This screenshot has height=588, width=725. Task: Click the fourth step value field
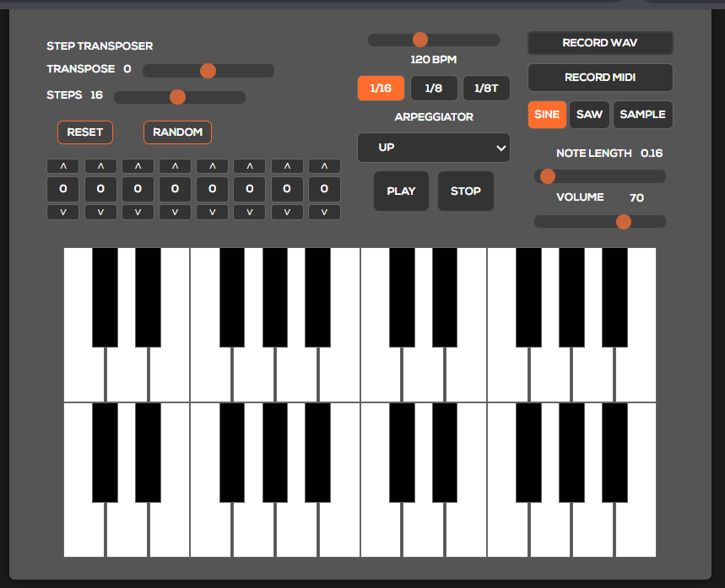point(175,189)
